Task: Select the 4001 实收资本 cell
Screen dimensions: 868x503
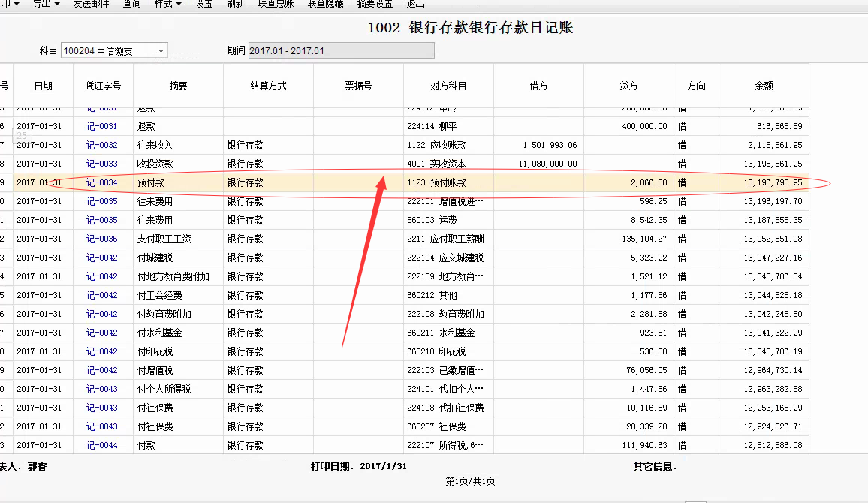Action: coord(448,164)
